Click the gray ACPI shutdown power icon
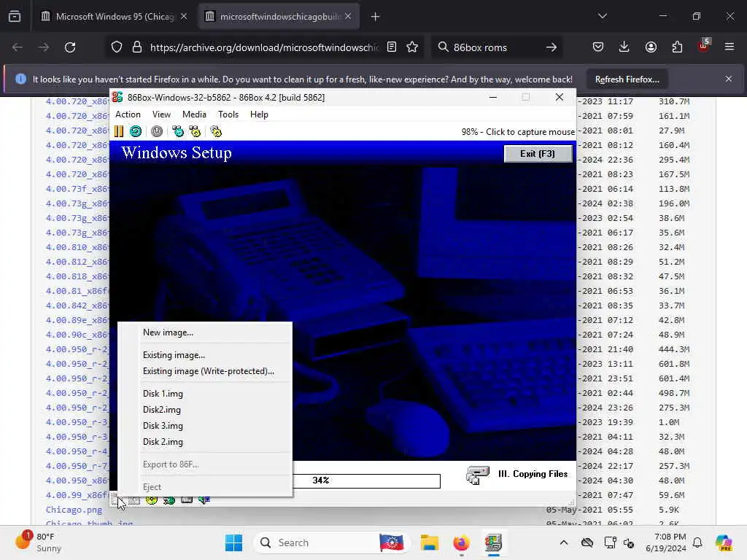Screen dimensions: 747x560 157,131
